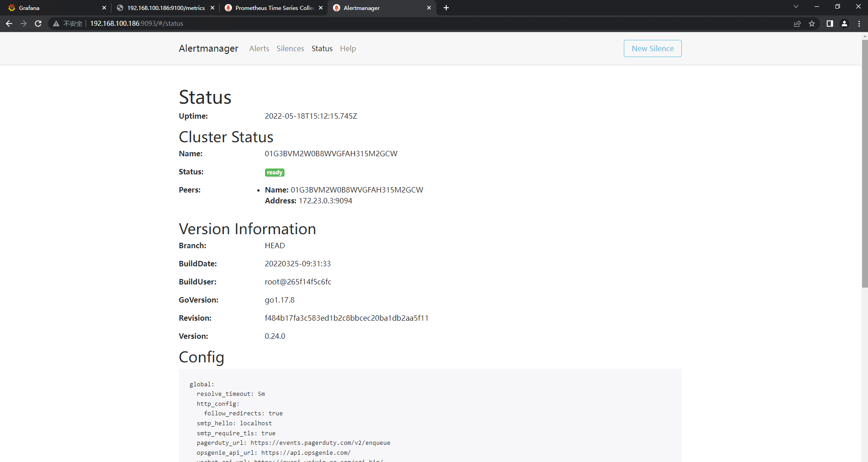This screenshot has width=868, height=462.
Task: Open the Silences page
Action: click(x=290, y=48)
